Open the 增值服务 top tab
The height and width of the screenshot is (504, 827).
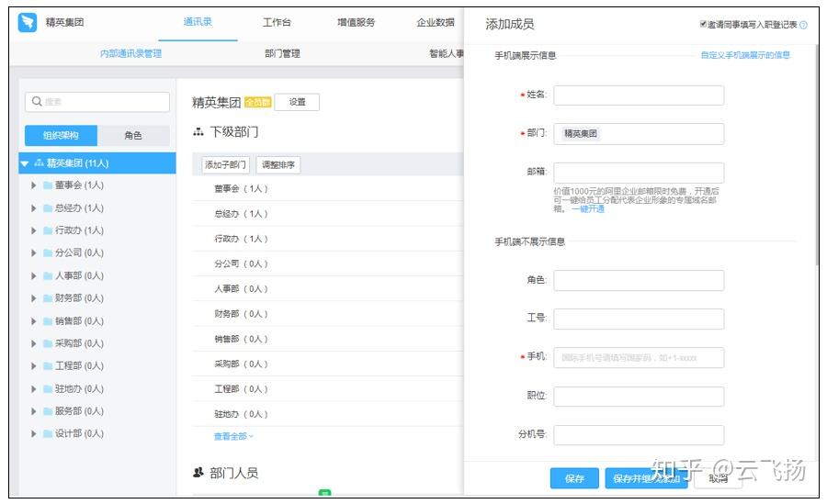pos(356,22)
